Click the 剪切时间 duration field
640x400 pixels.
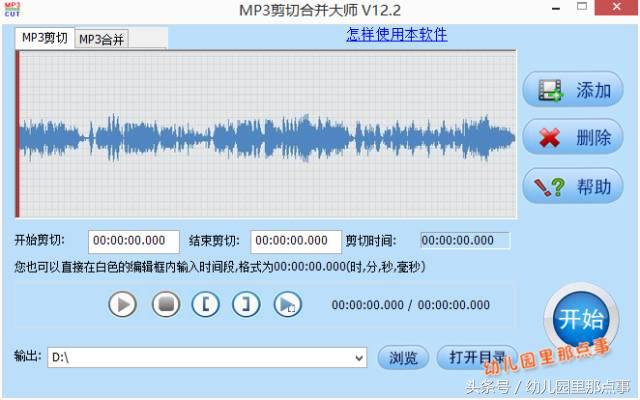coord(465,240)
